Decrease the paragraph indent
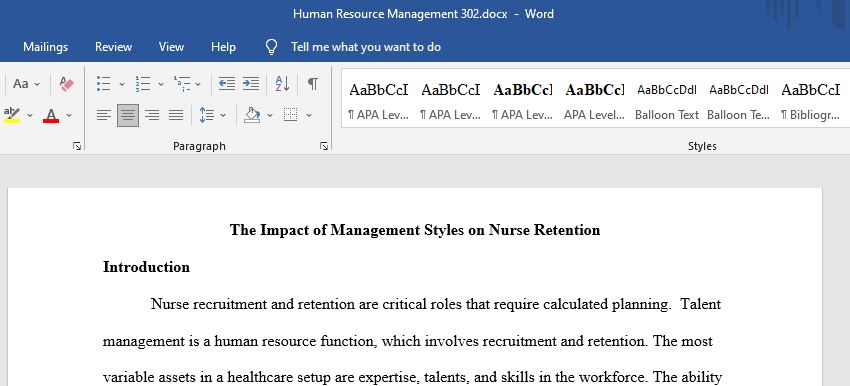 tap(227, 83)
